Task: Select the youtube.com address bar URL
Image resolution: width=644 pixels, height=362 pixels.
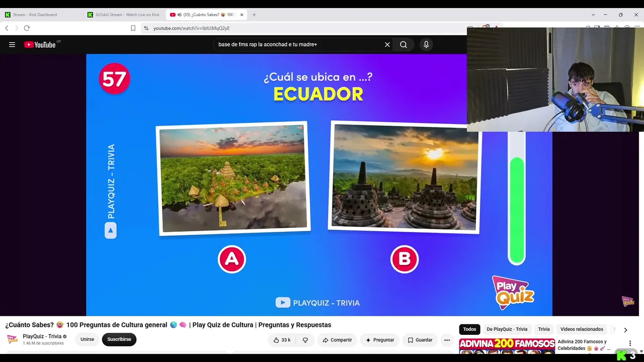Action: click(191, 28)
